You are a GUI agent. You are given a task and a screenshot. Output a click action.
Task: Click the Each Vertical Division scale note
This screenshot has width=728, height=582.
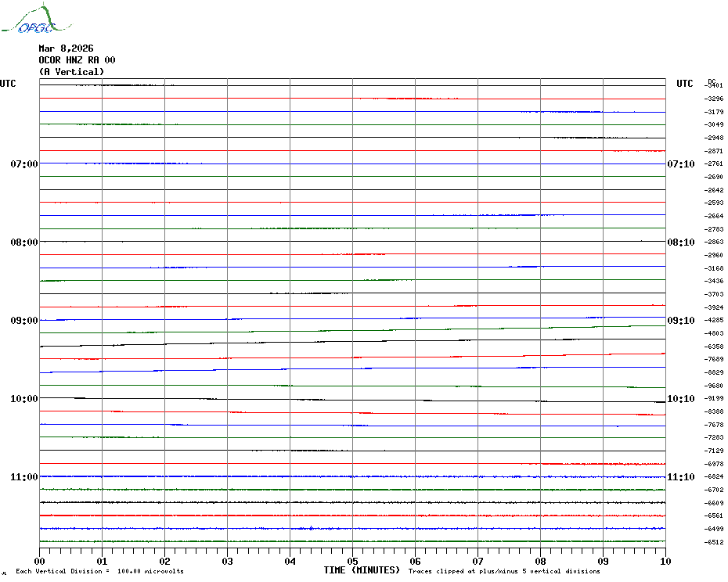[x=99, y=571]
